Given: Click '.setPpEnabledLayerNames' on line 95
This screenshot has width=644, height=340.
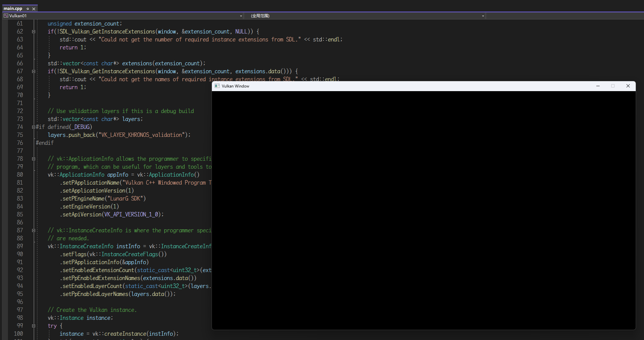Looking at the screenshot, I should 94,294.
